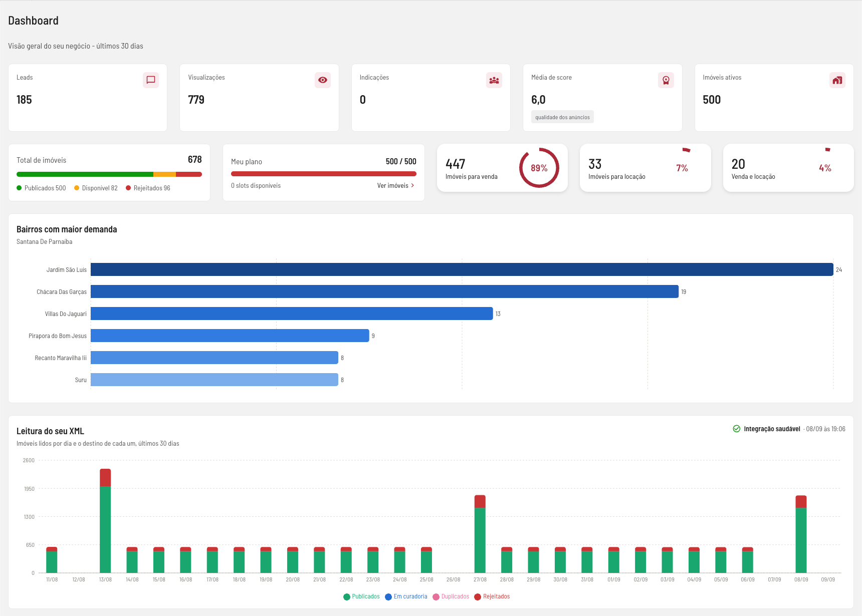
Task: Click the Total de imóveis progress bar
Action: [x=109, y=174]
